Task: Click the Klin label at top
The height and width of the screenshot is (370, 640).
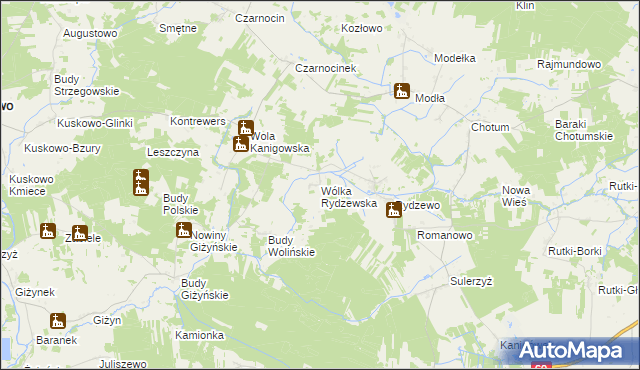Action: 525,6
